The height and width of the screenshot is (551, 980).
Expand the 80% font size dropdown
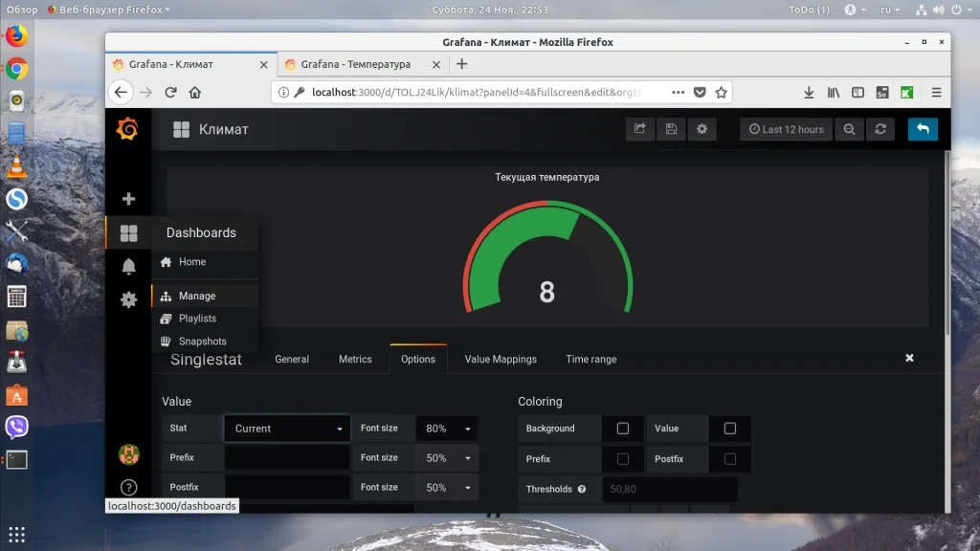tap(446, 429)
